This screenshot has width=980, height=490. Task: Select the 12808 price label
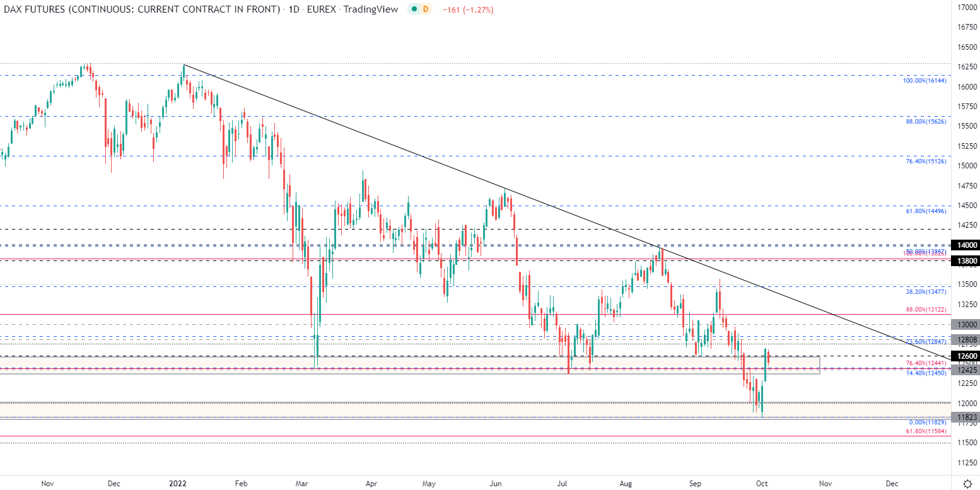[965, 339]
